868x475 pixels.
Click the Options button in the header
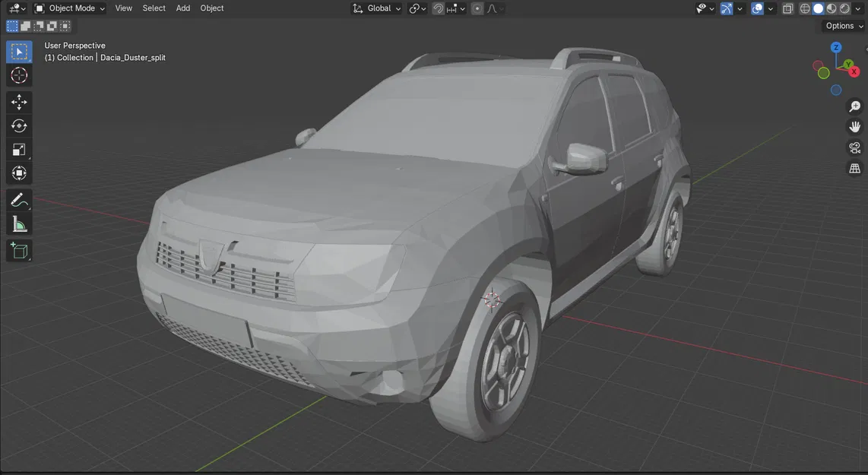(x=838, y=25)
